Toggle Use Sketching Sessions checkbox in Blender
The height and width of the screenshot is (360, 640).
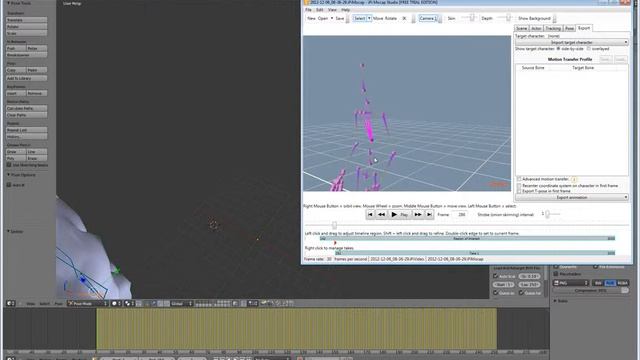[x=9, y=165]
